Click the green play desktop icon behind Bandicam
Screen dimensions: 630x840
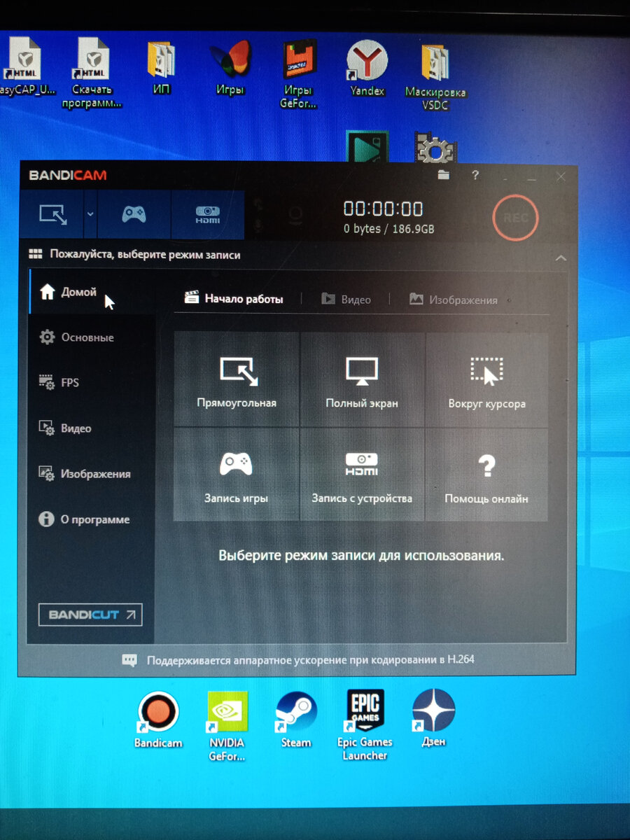pyautogui.click(x=367, y=148)
